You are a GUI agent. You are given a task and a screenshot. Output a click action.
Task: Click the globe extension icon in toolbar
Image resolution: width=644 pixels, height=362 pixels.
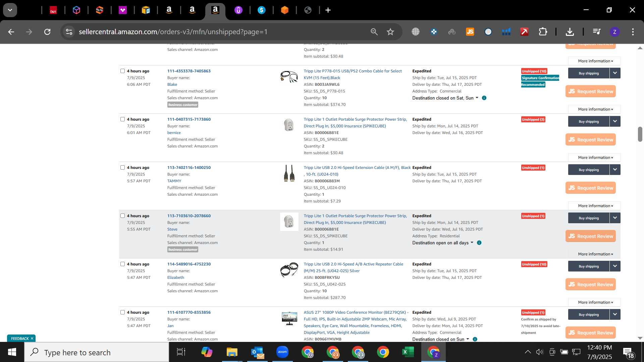(416, 32)
